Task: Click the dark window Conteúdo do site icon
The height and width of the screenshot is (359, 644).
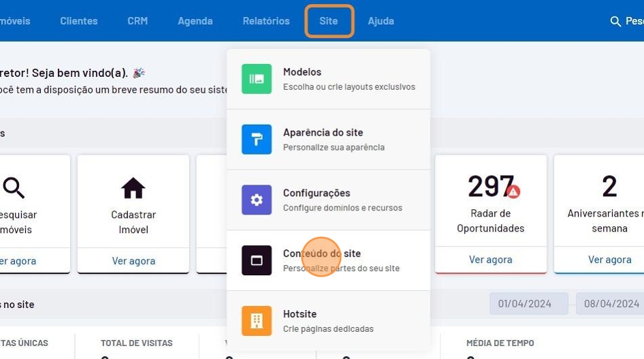Action: click(257, 260)
